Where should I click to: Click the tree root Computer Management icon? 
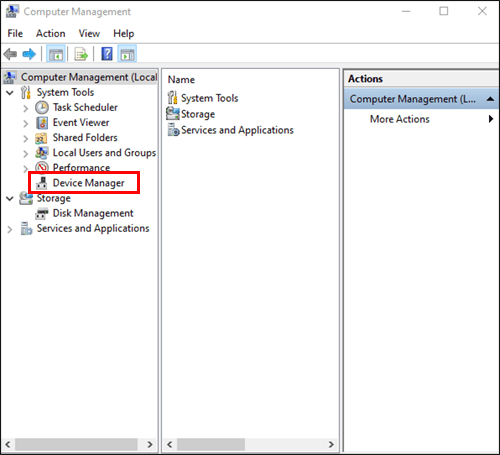pyautogui.click(x=9, y=77)
